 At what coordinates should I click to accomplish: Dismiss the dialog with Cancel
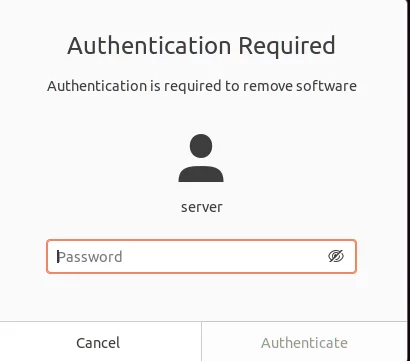pyautogui.click(x=100, y=342)
